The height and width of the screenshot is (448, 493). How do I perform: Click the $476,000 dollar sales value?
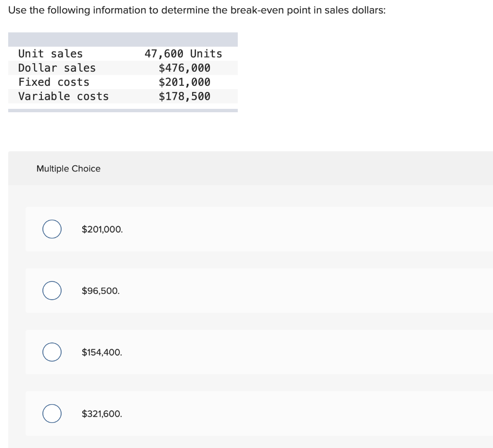pos(184,68)
